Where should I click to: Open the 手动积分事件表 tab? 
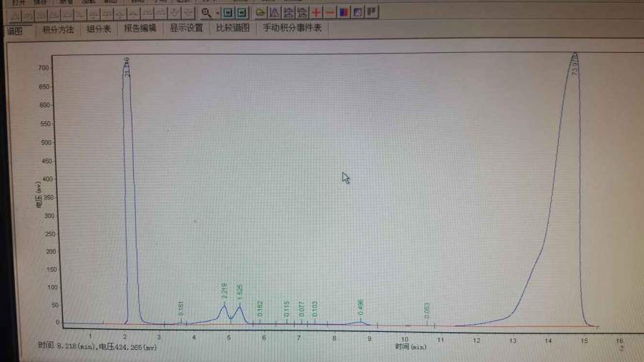pyautogui.click(x=292, y=28)
